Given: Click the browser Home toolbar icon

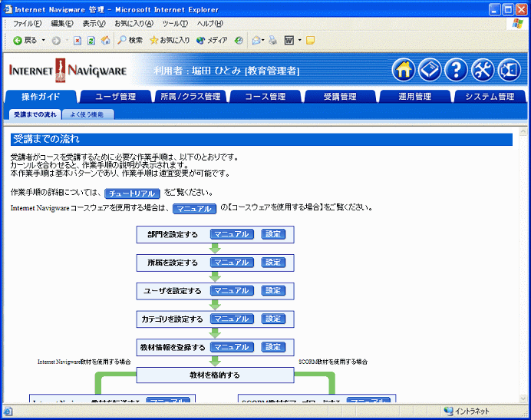Looking at the screenshot, I should pyautogui.click(x=106, y=41).
